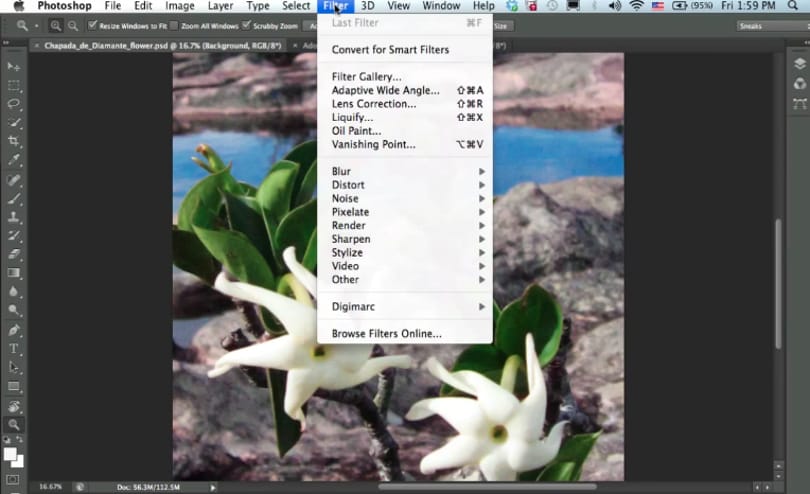The height and width of the screenshot is (494, 810).
Task: Enable Zoom All Windows checkbox
Action: (174, 25)
